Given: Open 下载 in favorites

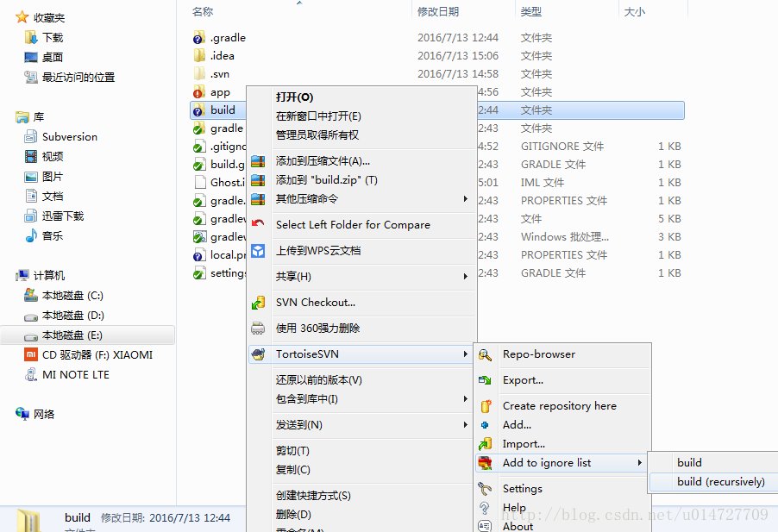Looking at the screenshot, I should (x=53, y=38).
